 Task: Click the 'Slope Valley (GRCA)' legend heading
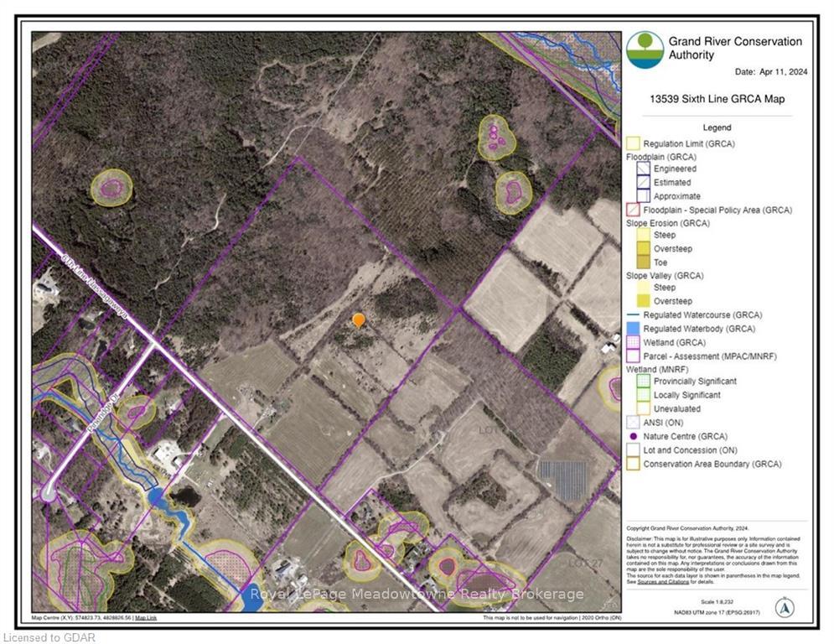(665, 276)
